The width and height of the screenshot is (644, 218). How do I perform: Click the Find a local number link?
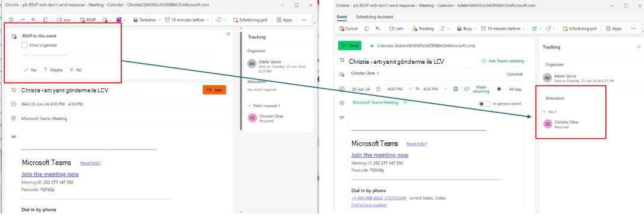pos(369,205)
